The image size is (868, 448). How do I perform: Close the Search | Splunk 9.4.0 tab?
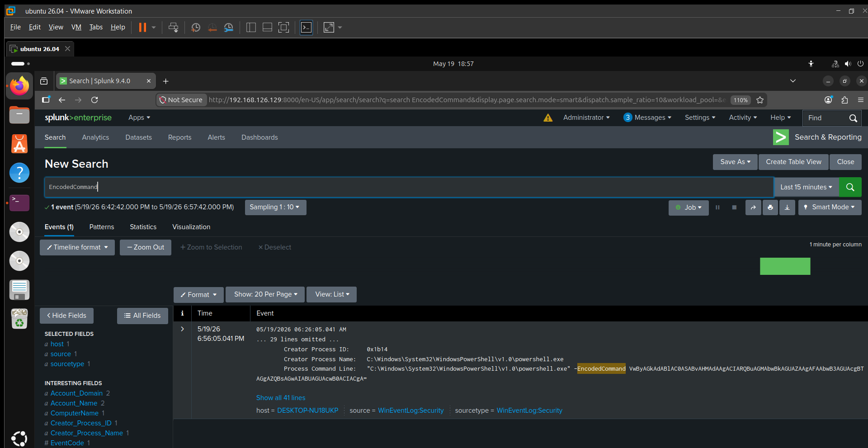click(x=148, y=81)
